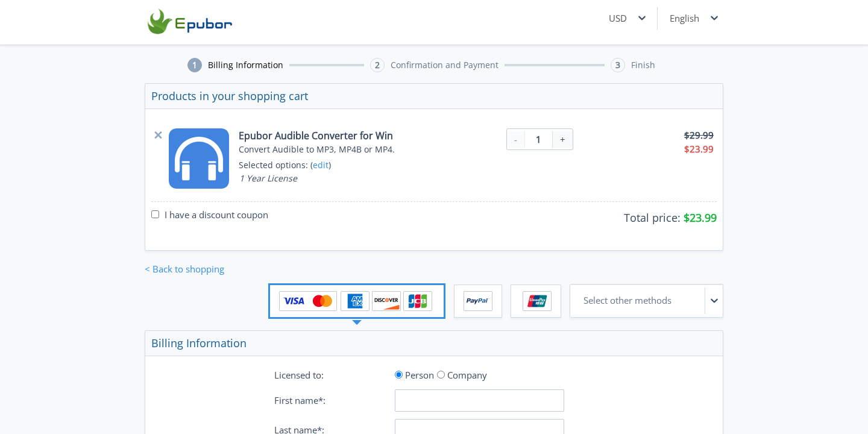Click the JCB payment icon
Screen dimensions: 868x434
pyautogui.click(x=418, y=301)
